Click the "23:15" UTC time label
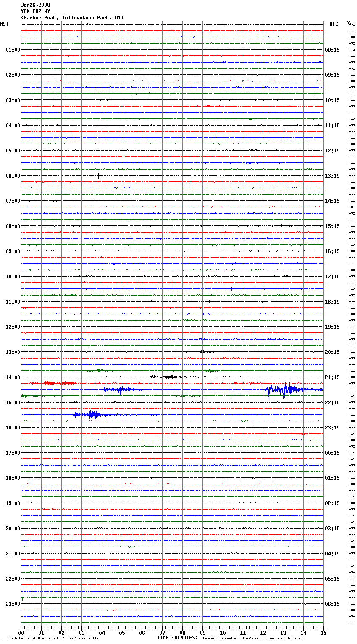Screen dimensions: 357x644 tap(332, 428)
